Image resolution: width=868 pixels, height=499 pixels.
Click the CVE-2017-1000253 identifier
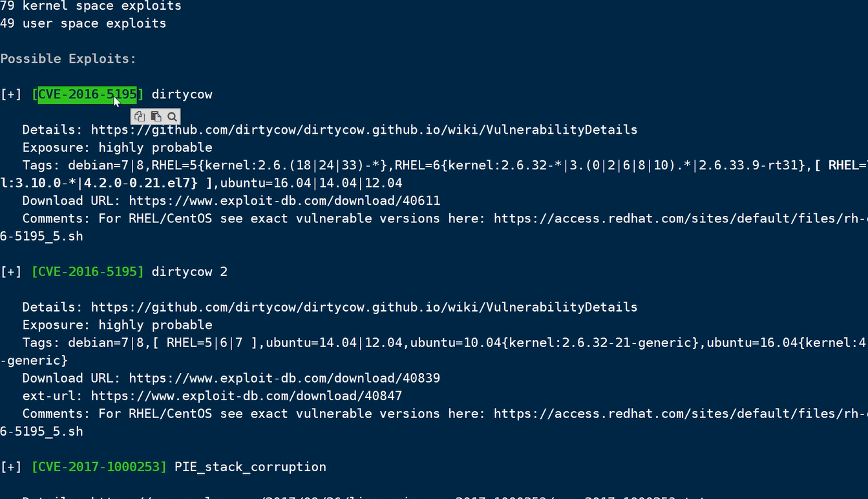pyautogui.click(x=99, y=466)
